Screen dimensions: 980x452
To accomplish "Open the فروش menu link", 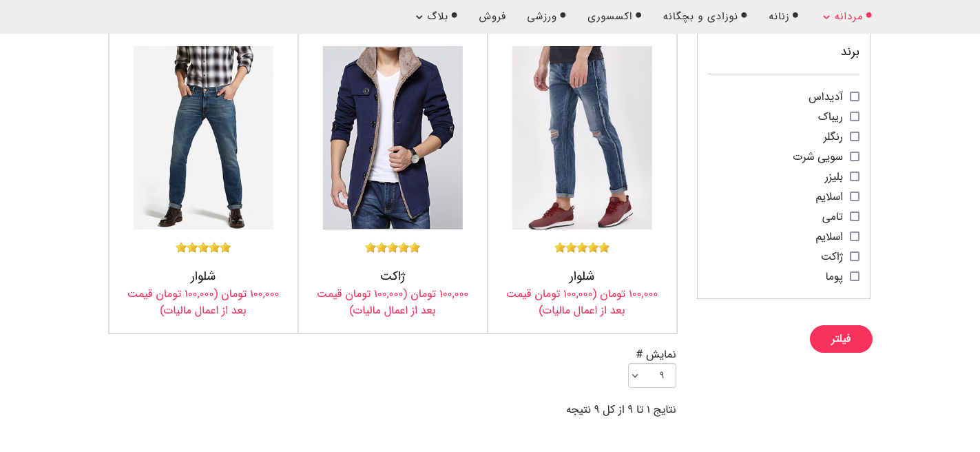I will [492, 16].
